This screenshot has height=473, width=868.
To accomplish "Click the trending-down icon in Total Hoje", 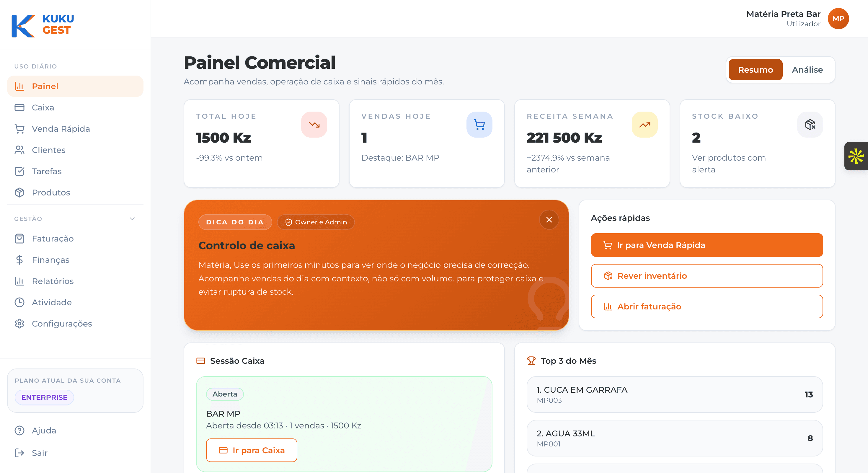I will [314, 125].
